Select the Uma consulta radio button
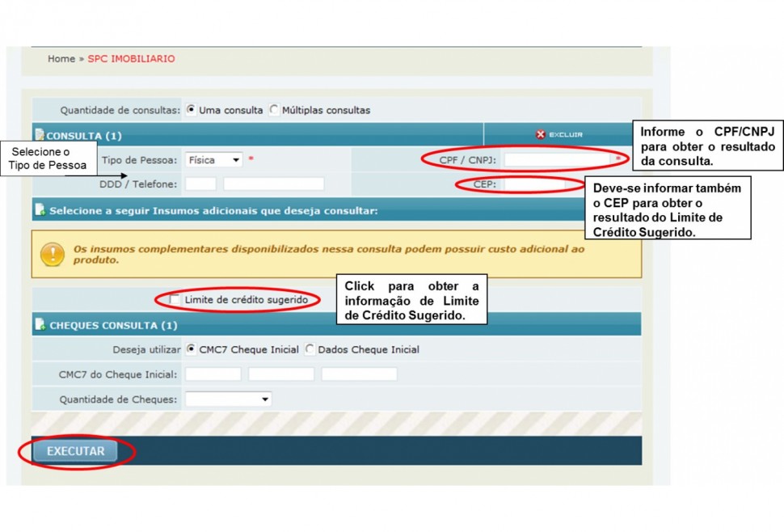 (x=191, y=110)
